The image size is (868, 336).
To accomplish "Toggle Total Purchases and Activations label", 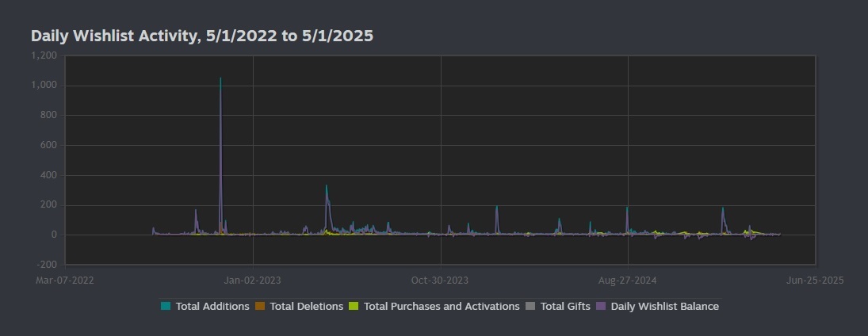I will [442, 306].
